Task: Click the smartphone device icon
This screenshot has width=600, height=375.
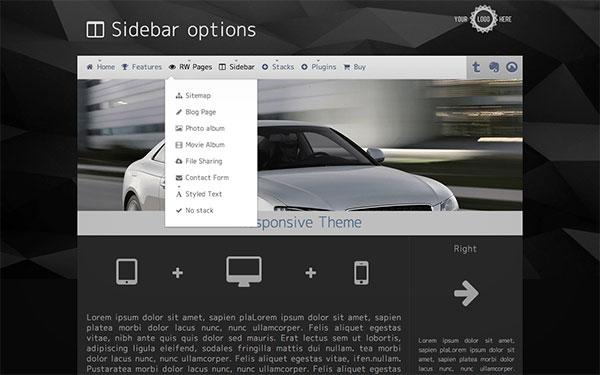Action: (x=361, y=273)
